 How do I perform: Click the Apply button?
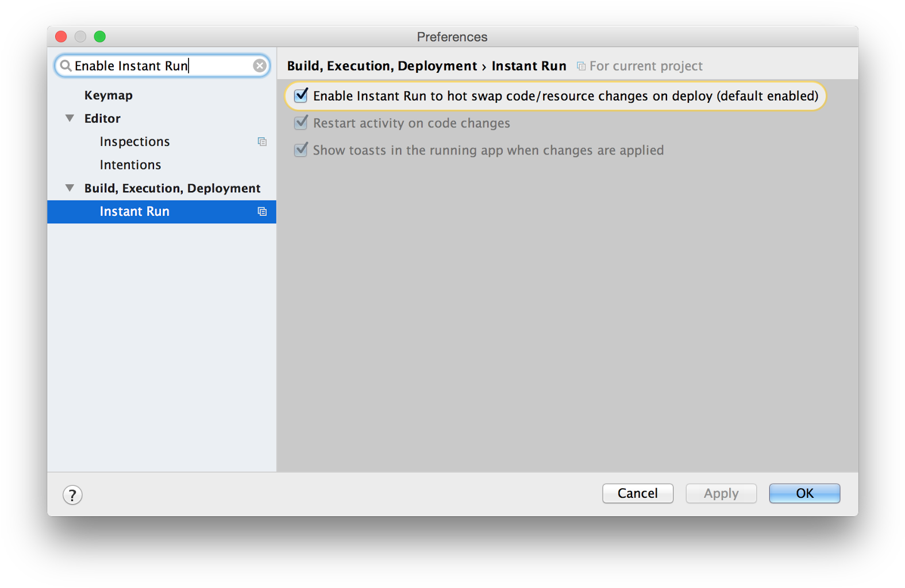point(721,493)
